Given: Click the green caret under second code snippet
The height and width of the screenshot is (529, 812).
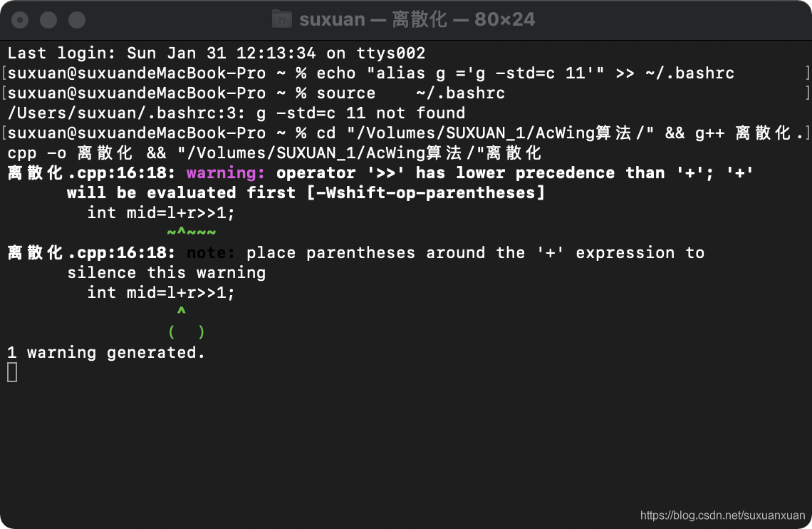Looking at the screenshot, I should tap(181, 310).
